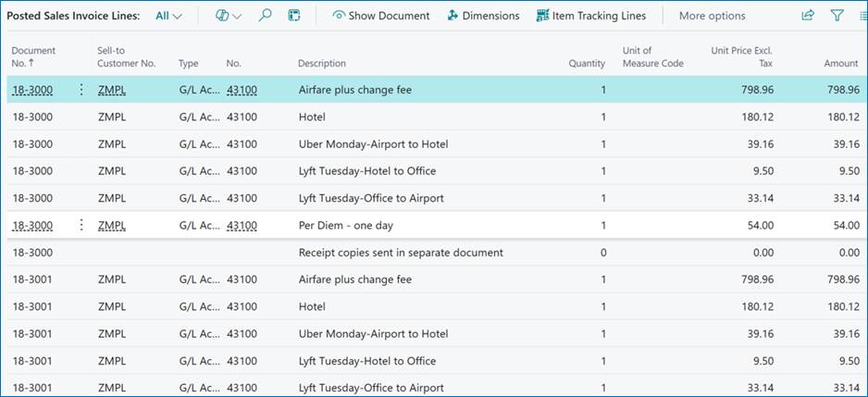The height and width of the screenshot is (397, 868).
Task: Click the search magnifier icon
Action: [x=265, y=16]
